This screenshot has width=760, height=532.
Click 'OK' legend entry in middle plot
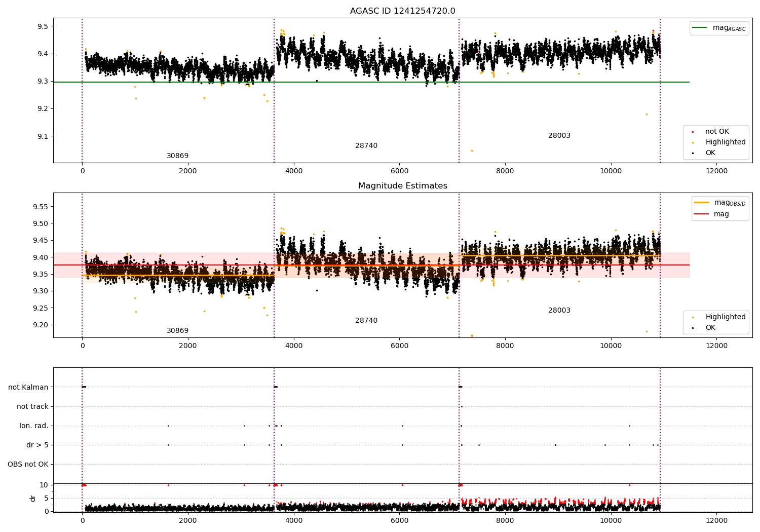[704, 328]
